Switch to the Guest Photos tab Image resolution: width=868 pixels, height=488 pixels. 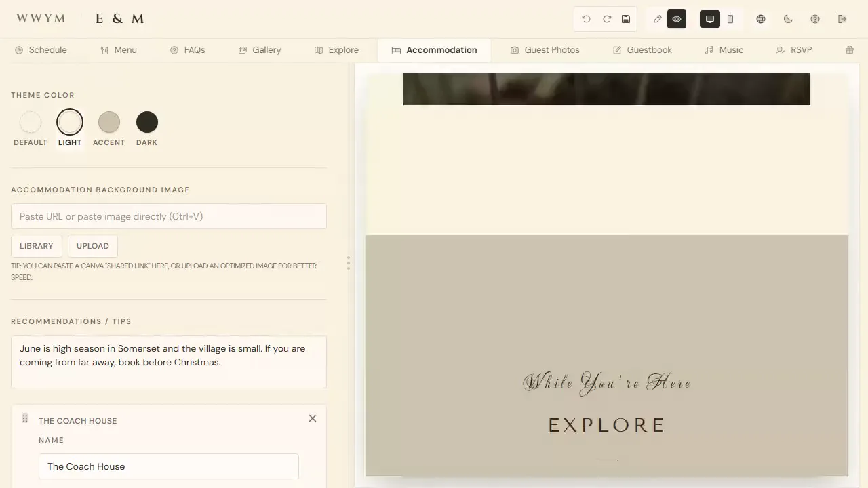[x=545, y=49]
